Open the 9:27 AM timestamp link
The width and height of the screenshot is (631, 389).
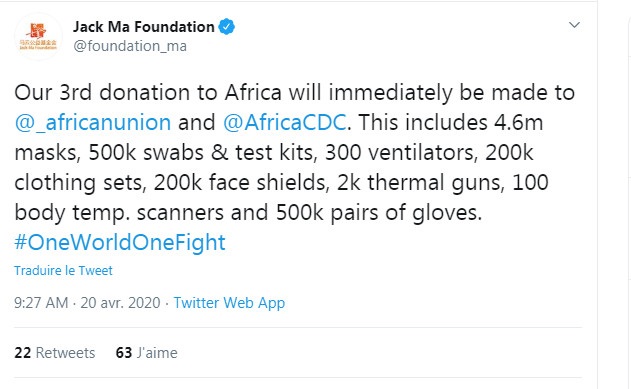[x=41, y=303]
